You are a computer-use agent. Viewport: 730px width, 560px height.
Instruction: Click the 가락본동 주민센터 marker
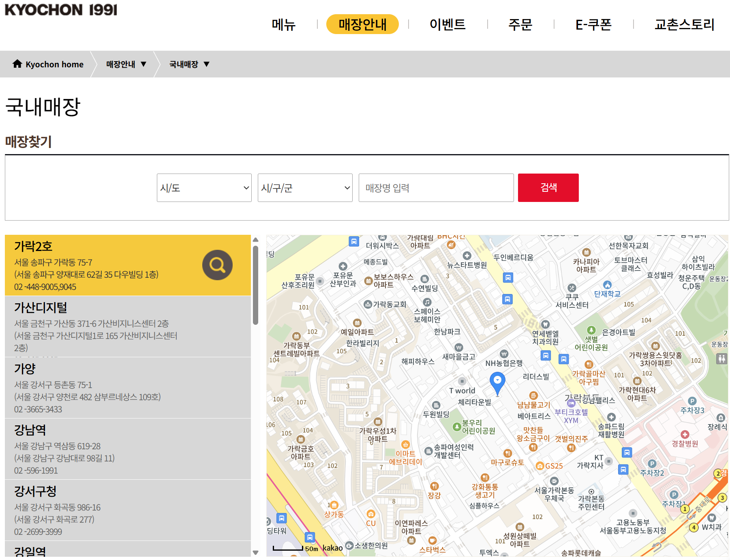point(591,491)
